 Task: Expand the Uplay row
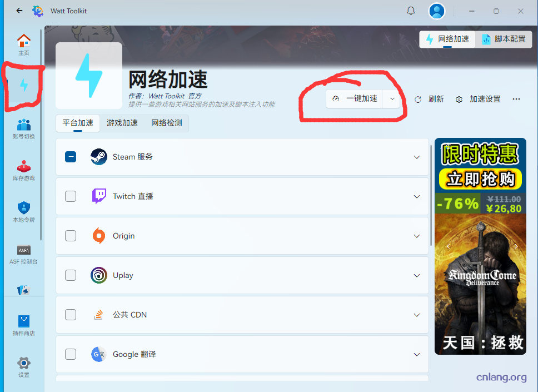click(x=416, y=276)
